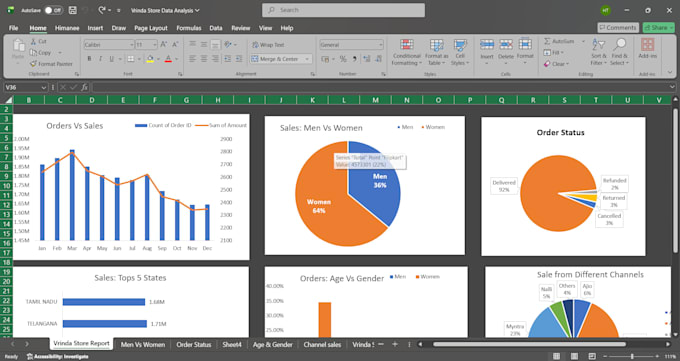Switch to the Formulas ribbon tab

coord(189,28)
